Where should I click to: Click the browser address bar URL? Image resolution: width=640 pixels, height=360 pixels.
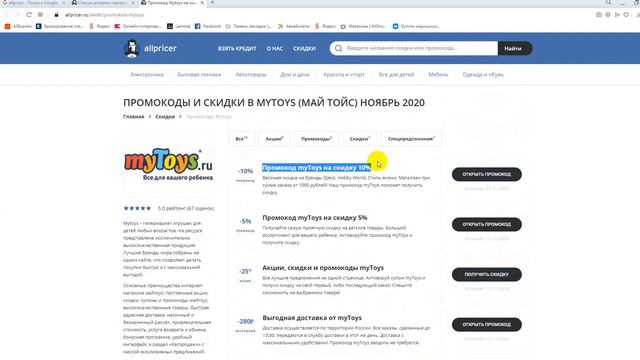tap(104, 15)
